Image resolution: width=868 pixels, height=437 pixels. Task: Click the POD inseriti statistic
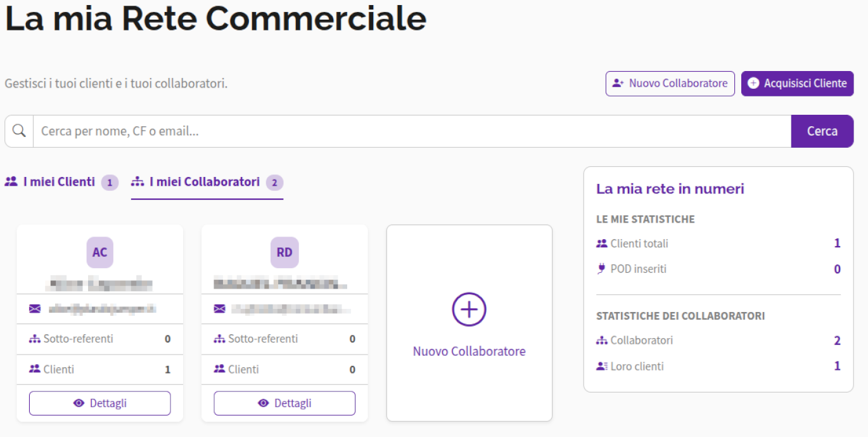718,269
